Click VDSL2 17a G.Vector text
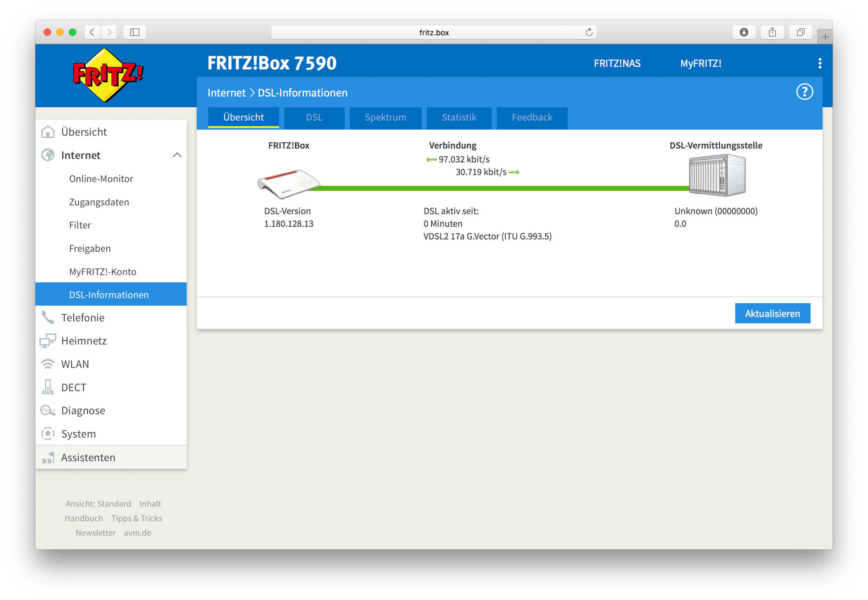Image resolution: width=868 pixels, height=600 pixels. tap(487, 236)
